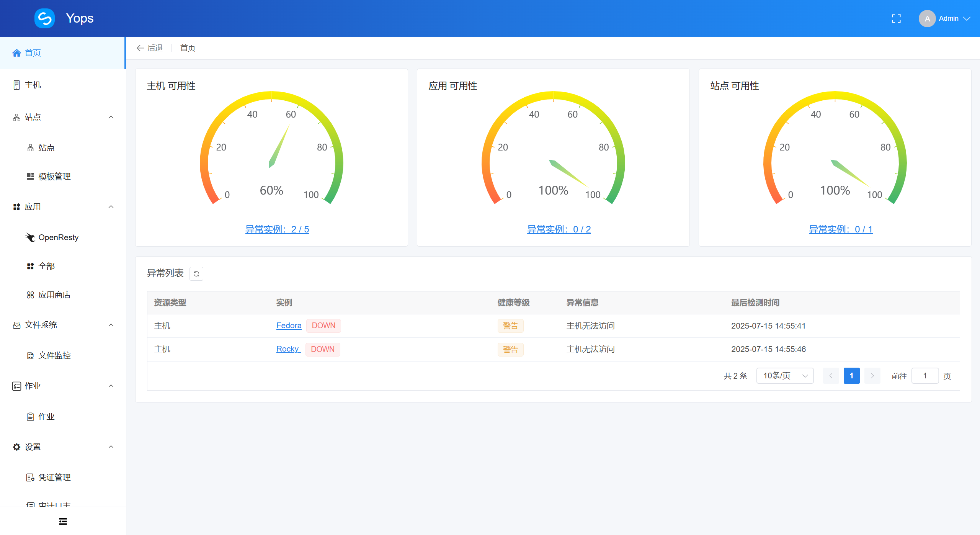980x535 pixels.
Task: Open 应用商店 in the sidebar
Action: tap(54, 295)
